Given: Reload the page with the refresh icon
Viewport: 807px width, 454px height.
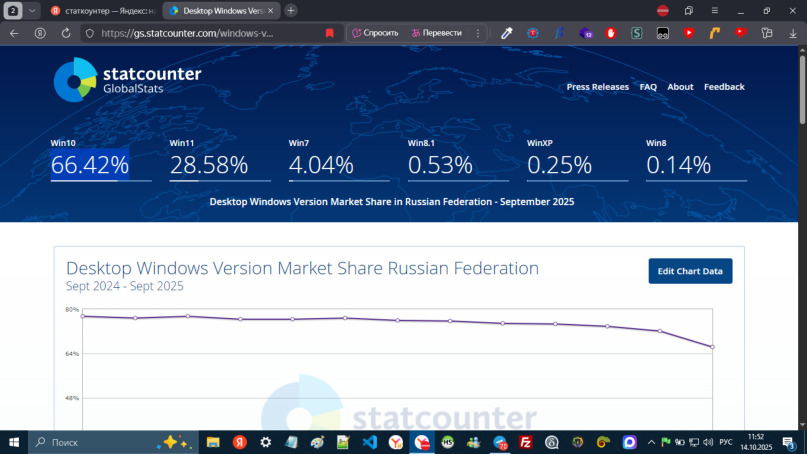Looking at the screenshot, I should [66, 32].
